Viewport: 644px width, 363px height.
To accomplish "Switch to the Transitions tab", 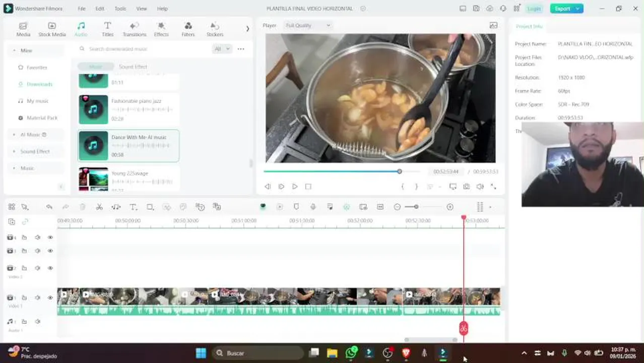I will [134, 29].
